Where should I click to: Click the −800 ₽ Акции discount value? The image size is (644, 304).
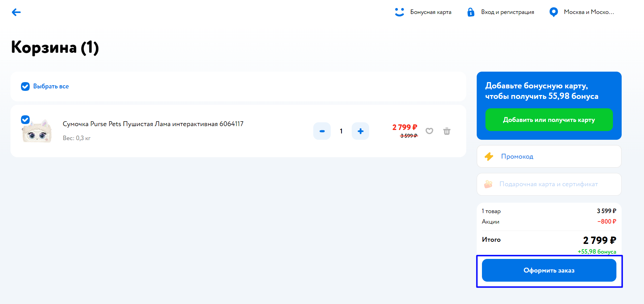tap(607, 222)
